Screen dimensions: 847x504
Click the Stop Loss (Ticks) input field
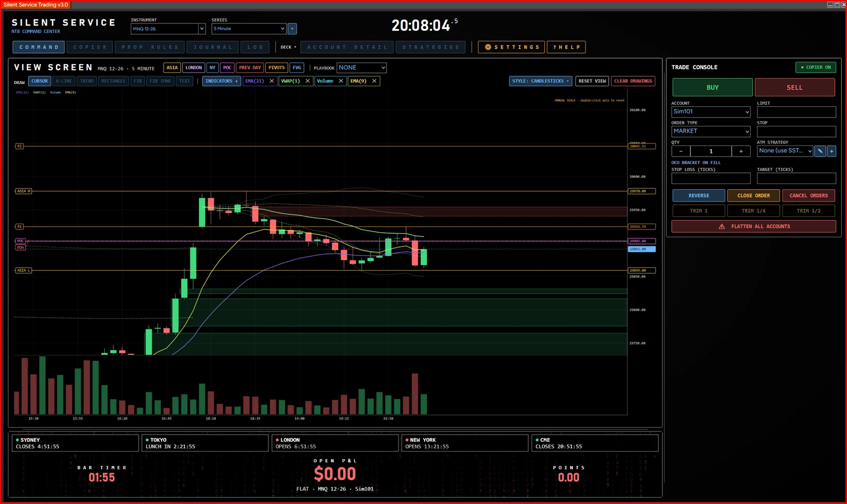(711, 178)
